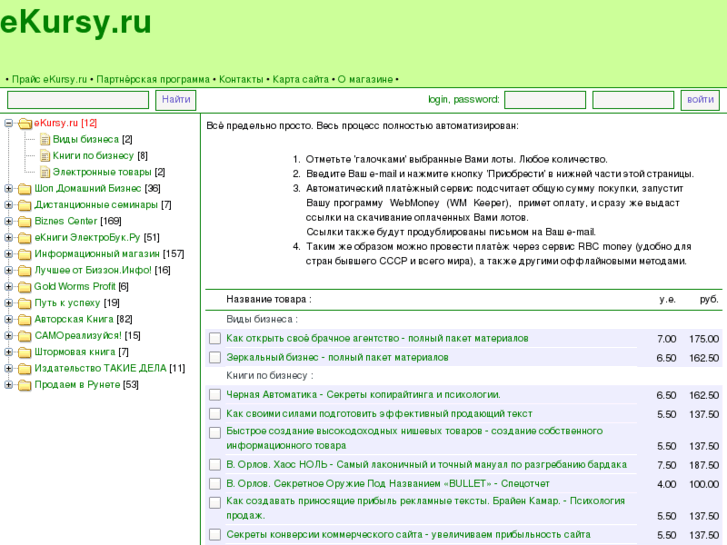Collapse the eKursy.ru tree node
This screenshot has width=727, height=545.
click(x=8, y=123)
